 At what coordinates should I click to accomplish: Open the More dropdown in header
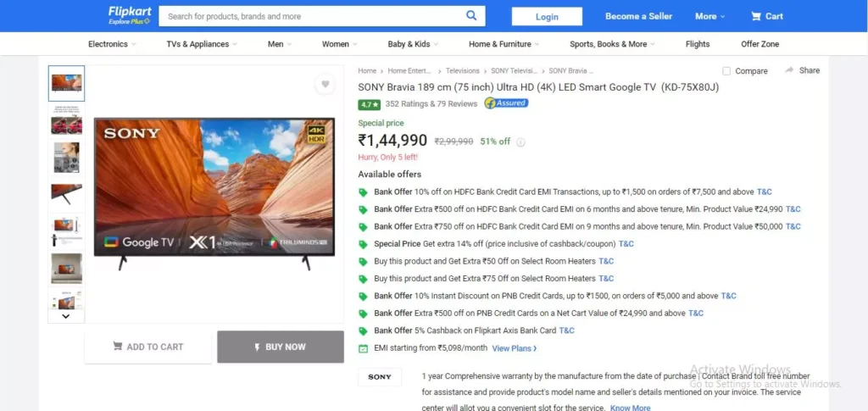709,16
